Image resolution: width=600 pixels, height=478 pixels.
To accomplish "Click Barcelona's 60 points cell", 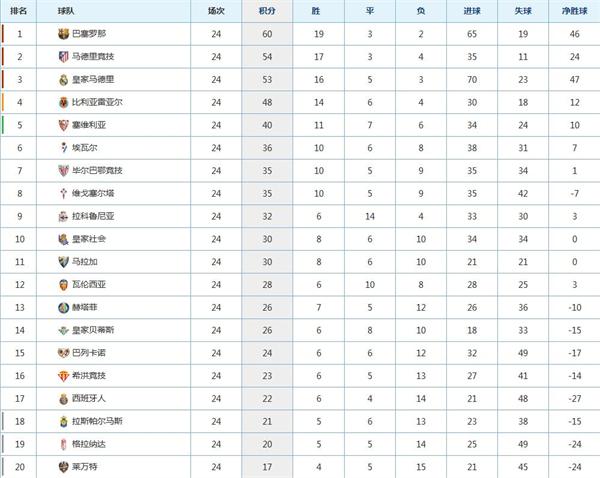I will point(268,34).
